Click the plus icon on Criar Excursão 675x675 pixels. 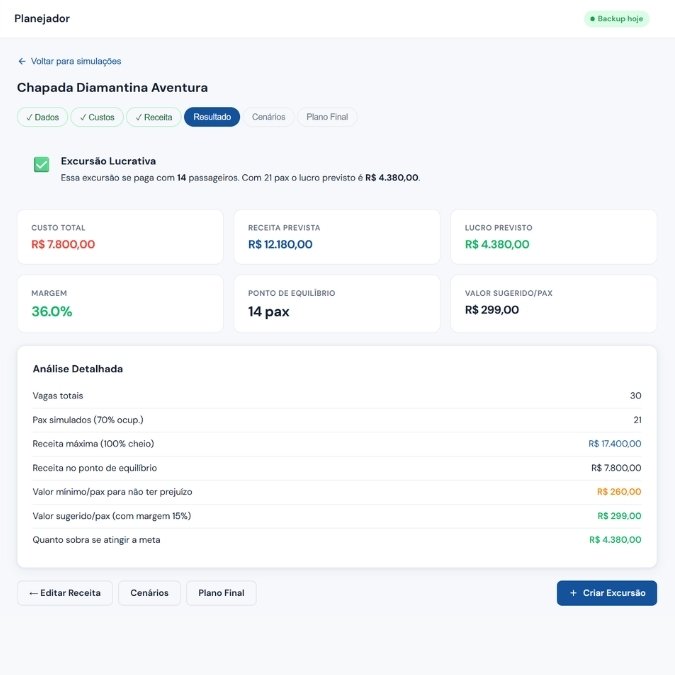click(x=573, y=593)
